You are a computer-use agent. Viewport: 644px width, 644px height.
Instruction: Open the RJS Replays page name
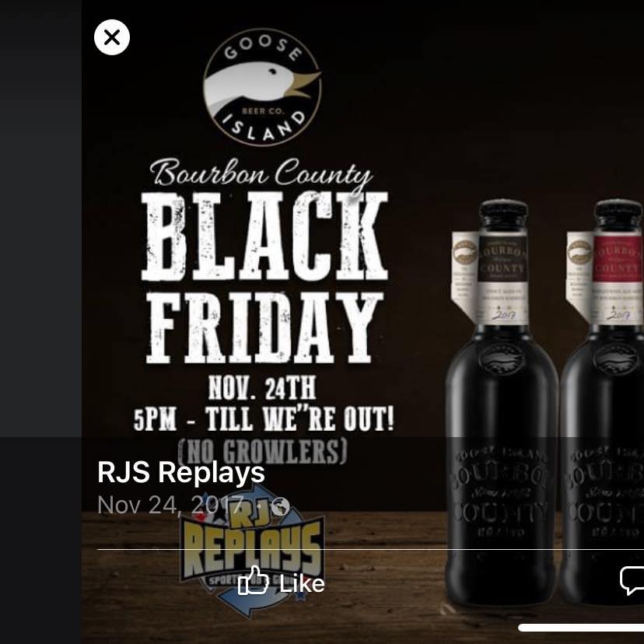click(180, 472)
